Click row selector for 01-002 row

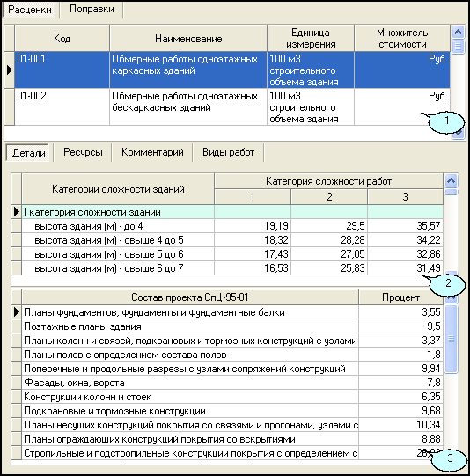click(x=9, y=106)
